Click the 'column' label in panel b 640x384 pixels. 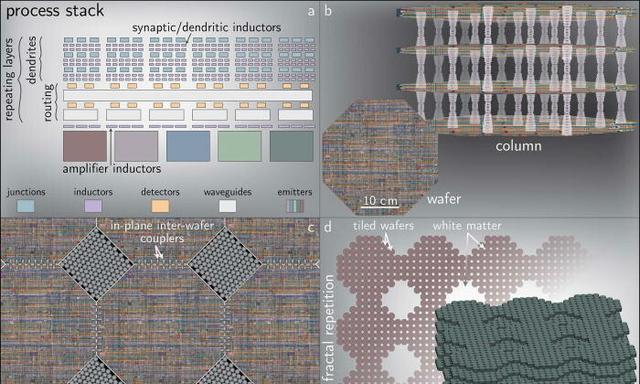(518, 146)
